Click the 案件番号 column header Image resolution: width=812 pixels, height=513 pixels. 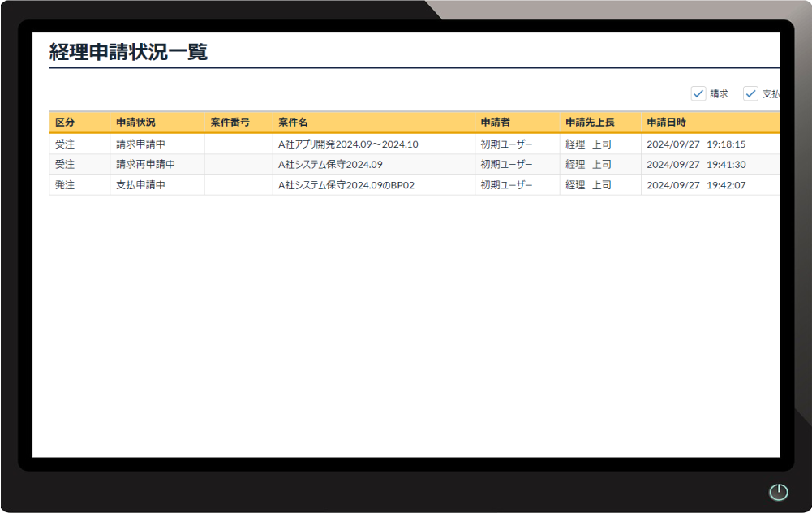[x=230, y=122]
